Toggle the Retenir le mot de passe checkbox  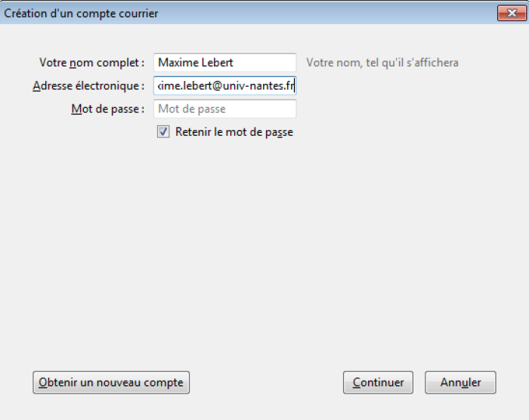[x=163, y=131]
